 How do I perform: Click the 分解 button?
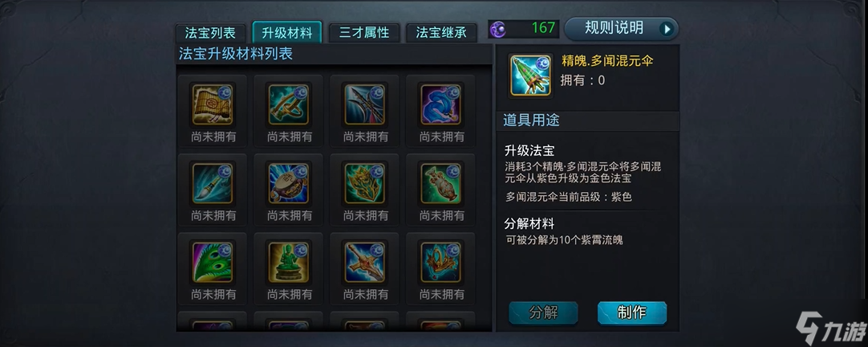tap(543, 312)
